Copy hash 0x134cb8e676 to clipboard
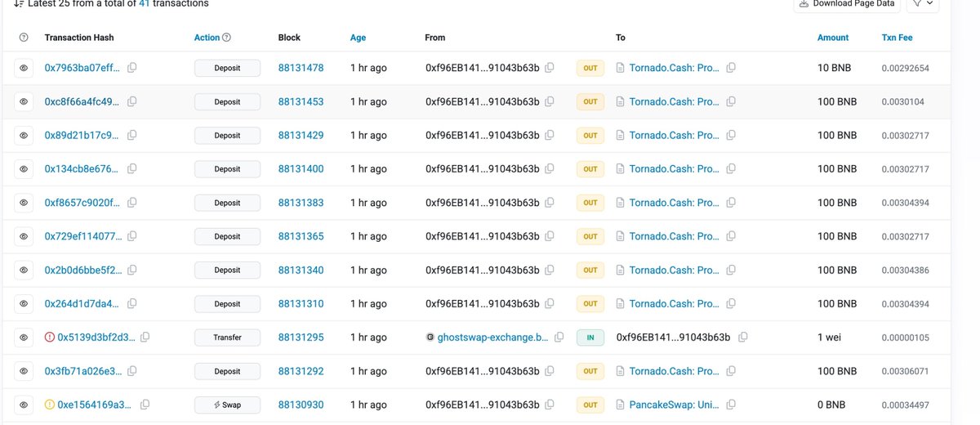 click(x=131, y=169)
